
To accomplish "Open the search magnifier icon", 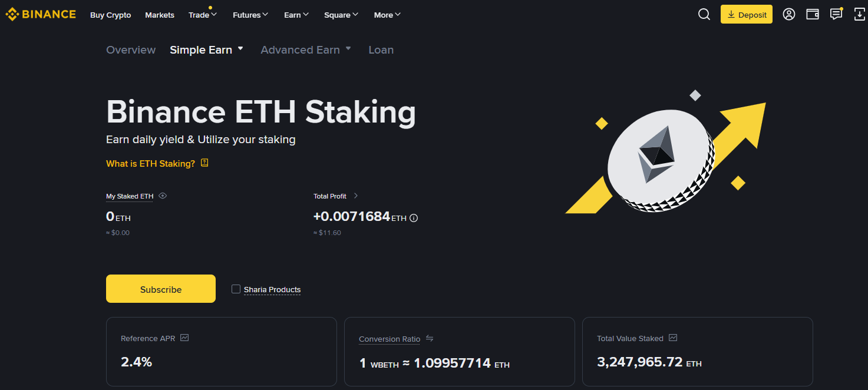I will click(704, 15).
